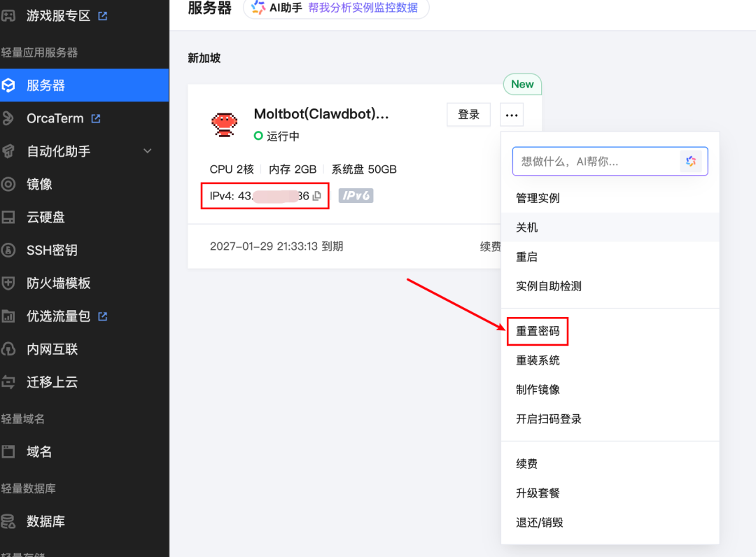Collapse the 自动化助手 submenu chevron
756x557 pixels.
[x=147, y=151]
